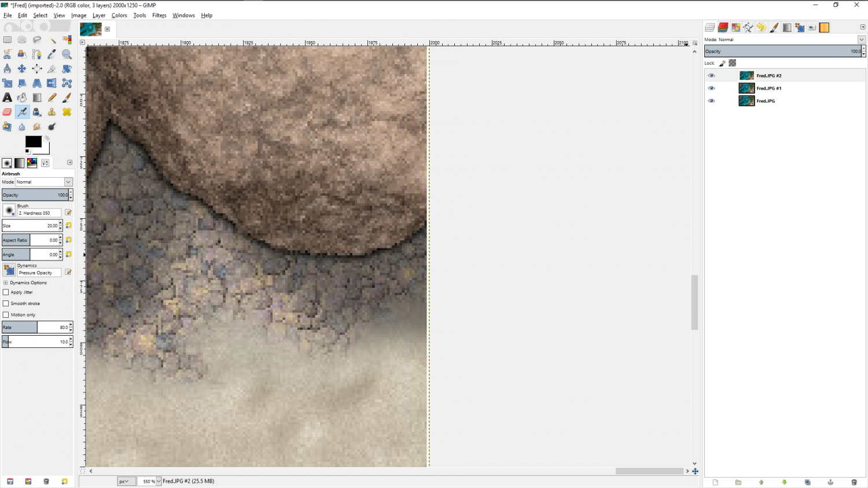The height and width of the screenshot is (488, 868).
Task: Select the Zoom magnifier tool
Action: tap(67, 54)
